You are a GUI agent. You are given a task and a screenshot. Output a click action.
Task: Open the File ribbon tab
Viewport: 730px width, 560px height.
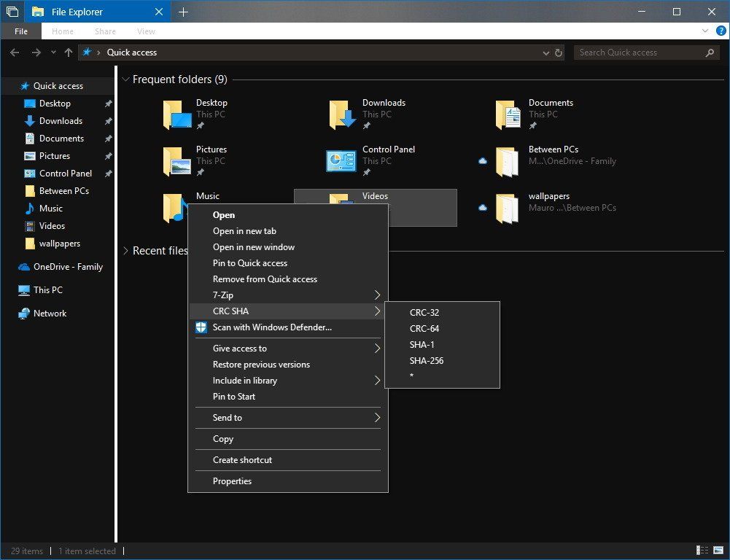[x=21, y=31]
